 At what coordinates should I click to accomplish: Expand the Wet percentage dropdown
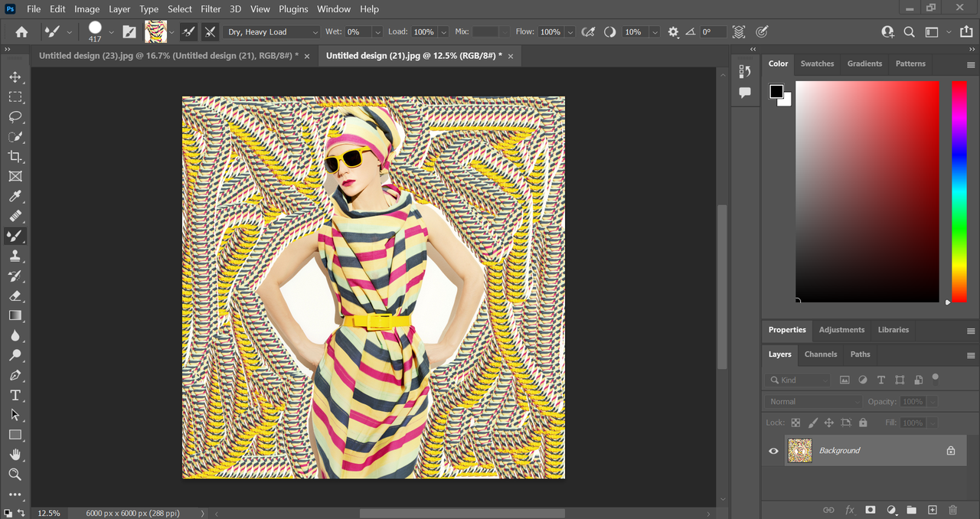point(377,32)
